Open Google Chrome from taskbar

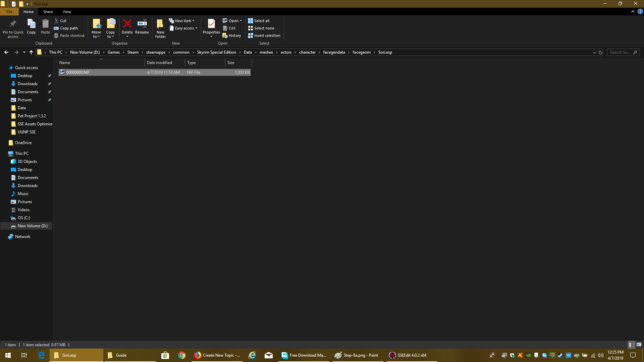point(182,355)
